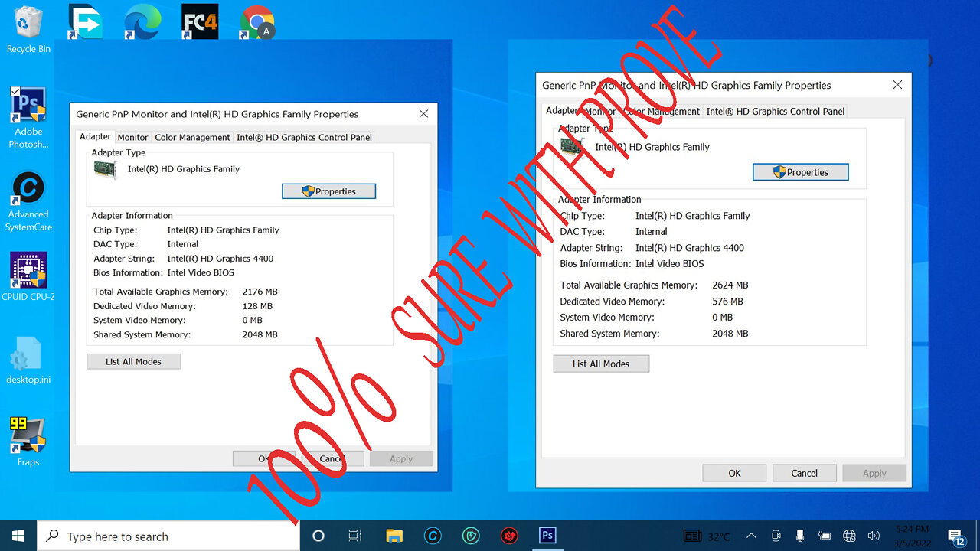980x551 pixels.
Task: Click Intel(R) HD Graphics 4400 in left dialog
Action: [x=220, y=259]
